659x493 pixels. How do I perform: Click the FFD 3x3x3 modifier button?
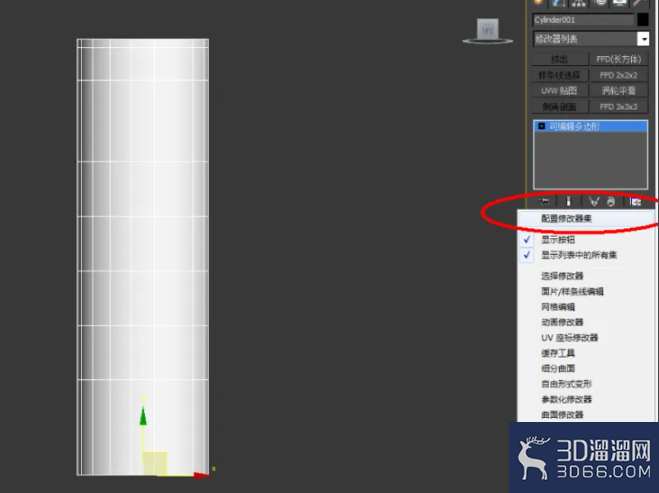(619, 107)
